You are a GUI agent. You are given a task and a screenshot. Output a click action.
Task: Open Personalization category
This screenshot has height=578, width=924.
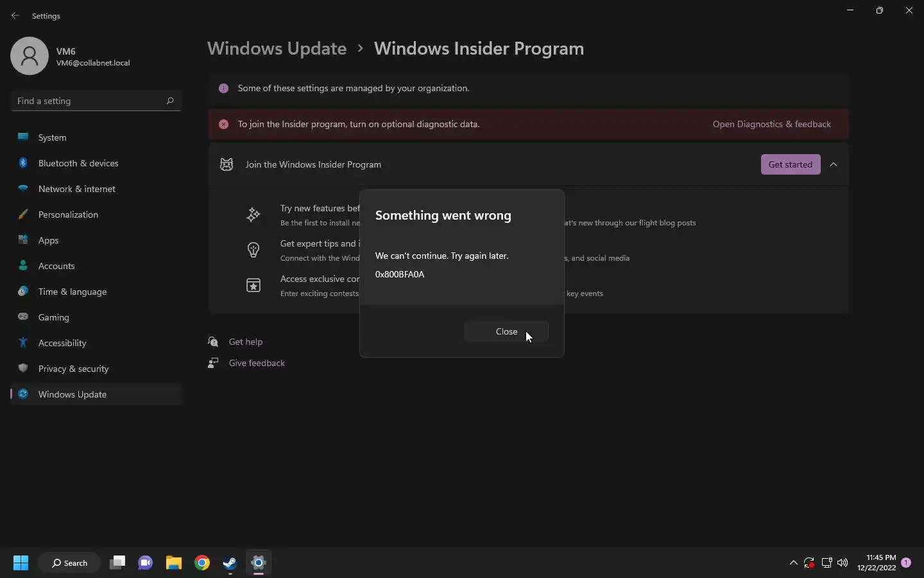click(96, 215)
